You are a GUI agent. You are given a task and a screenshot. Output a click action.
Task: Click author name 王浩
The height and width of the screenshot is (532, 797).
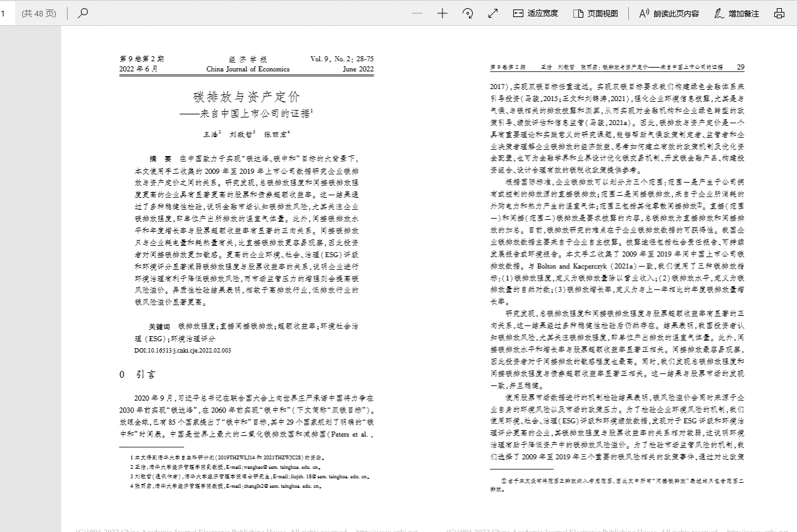coord(210,134)
